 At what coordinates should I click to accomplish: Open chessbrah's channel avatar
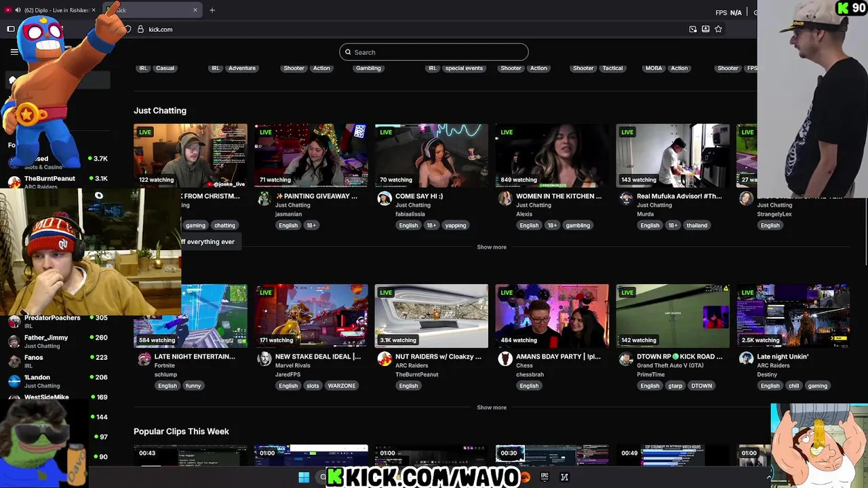pyautogui.click(x=505, y=359)
